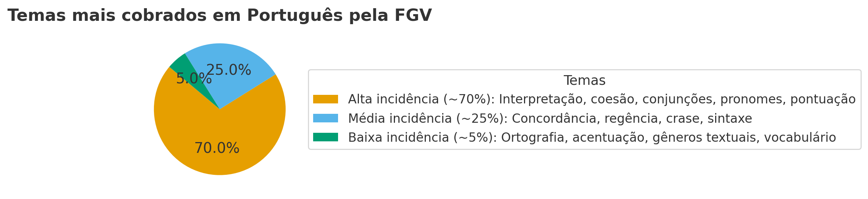Click the 25.0% percentage label
868x199 pixels.
tap(228, 70)
